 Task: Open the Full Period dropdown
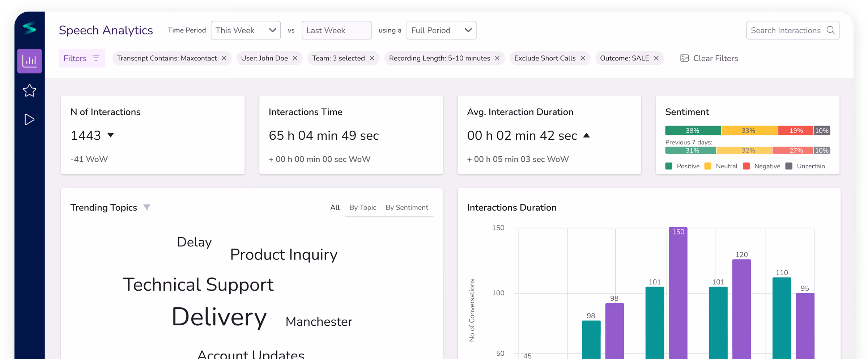[441, 30]
